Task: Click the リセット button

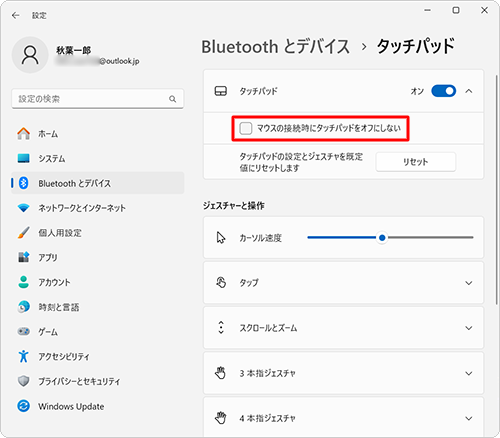Action: pyautogui.click(x=416, y=162)
